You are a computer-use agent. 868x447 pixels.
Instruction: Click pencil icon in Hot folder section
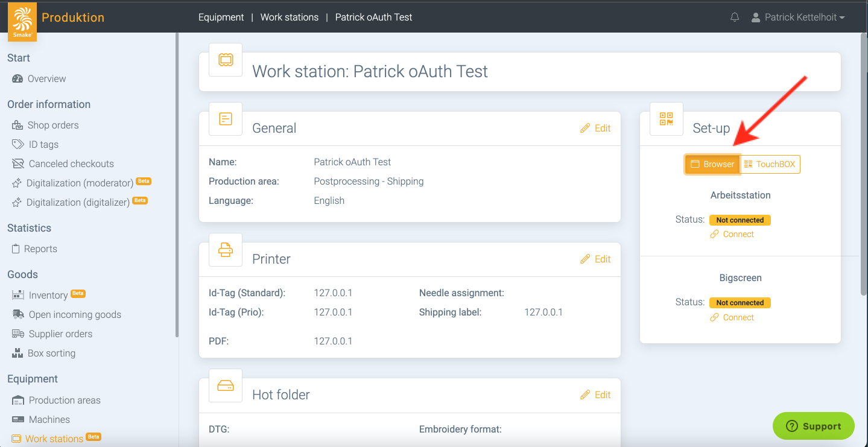(x=585, y=395)
